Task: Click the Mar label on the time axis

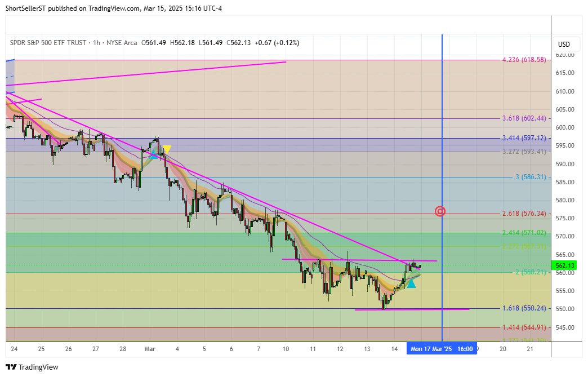Action: coord(150,349)
